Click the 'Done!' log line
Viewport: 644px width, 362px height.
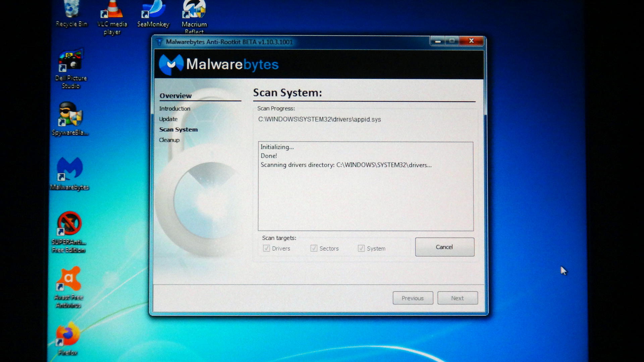tap(269, 156)
